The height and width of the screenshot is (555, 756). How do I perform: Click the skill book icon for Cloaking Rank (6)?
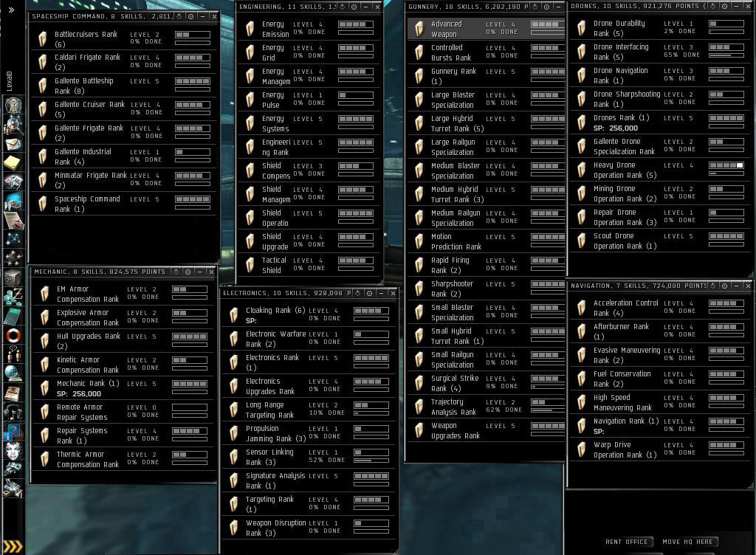[234, 315]
